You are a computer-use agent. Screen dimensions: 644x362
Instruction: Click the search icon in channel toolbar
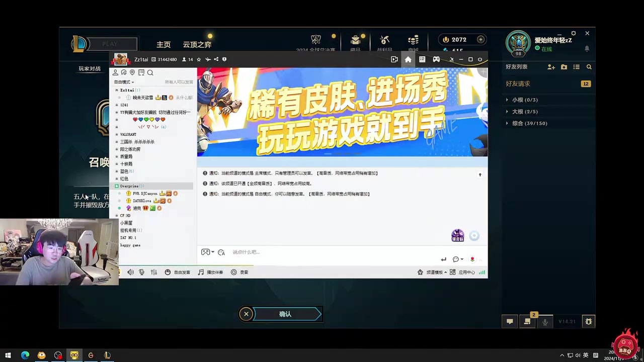click(150, 72)
